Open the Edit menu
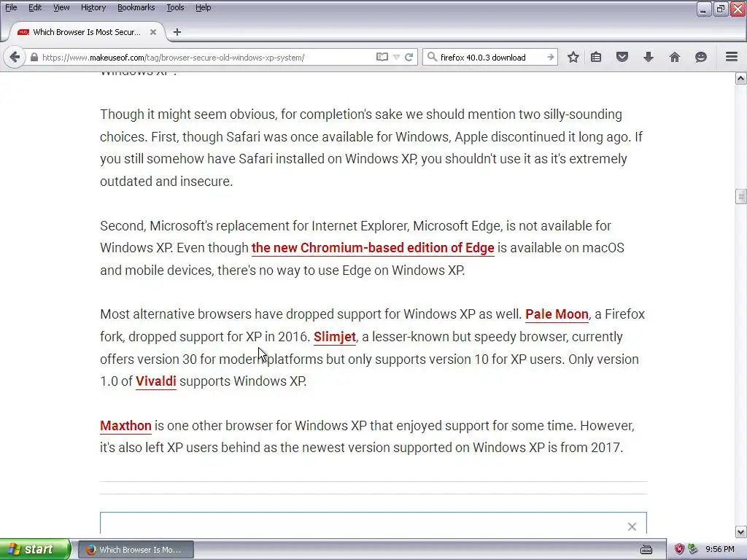The image size is (747, 560). tap(35, 7)
